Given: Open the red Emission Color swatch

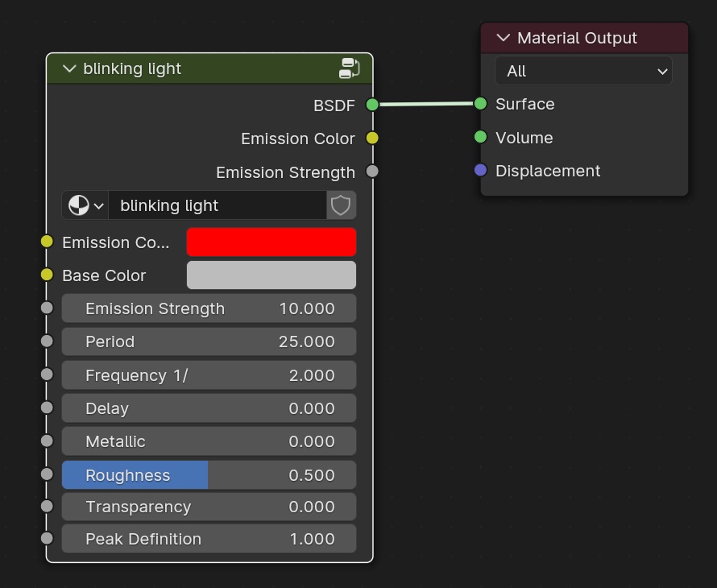Looking at the screenshot, I should 271,242.
